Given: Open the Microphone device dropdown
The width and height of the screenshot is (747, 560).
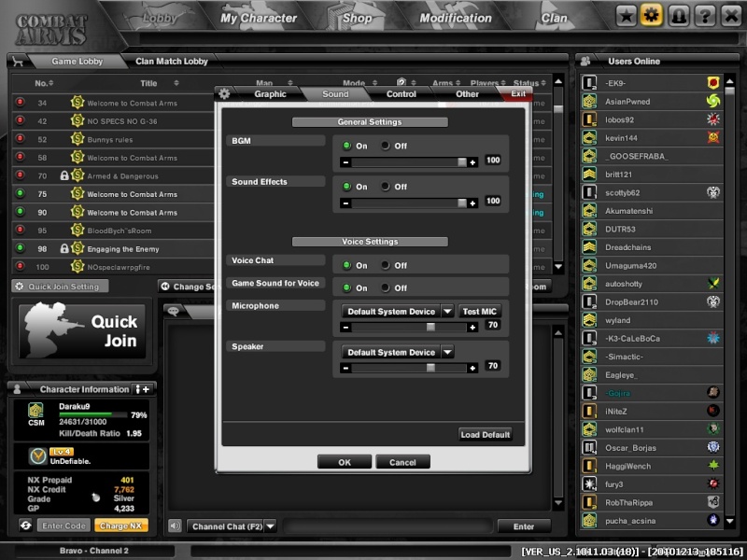Looking at the screenshot, I should click(447, 312).
